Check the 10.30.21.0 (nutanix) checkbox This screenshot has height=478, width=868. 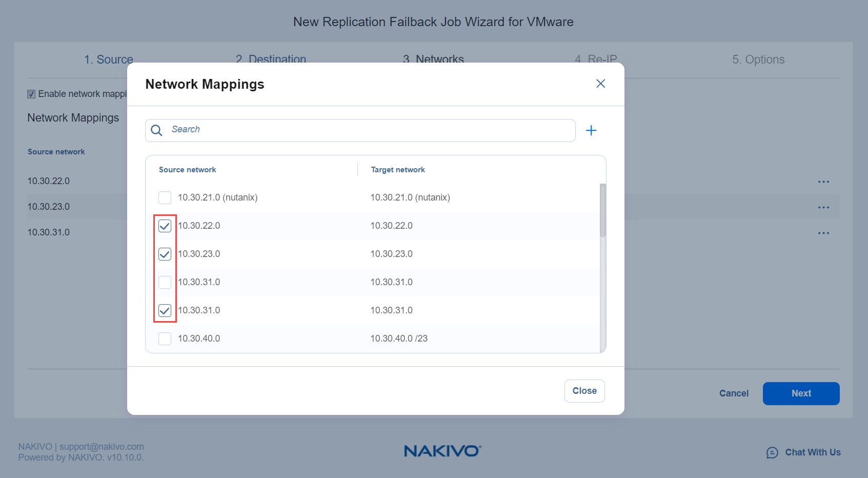[165, 197]
